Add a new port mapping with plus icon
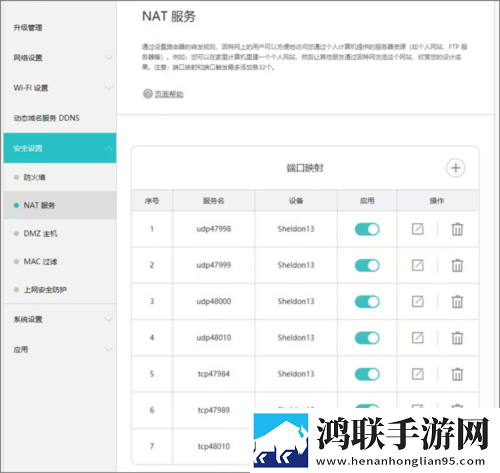 click(455, 168)
